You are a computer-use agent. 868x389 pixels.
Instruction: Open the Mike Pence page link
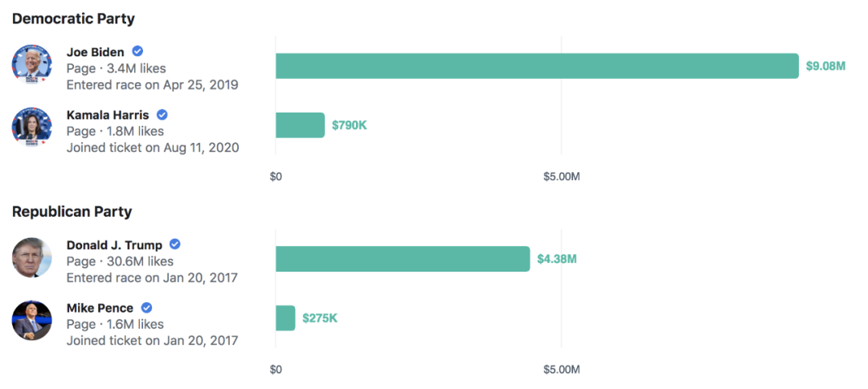(100, 308)
